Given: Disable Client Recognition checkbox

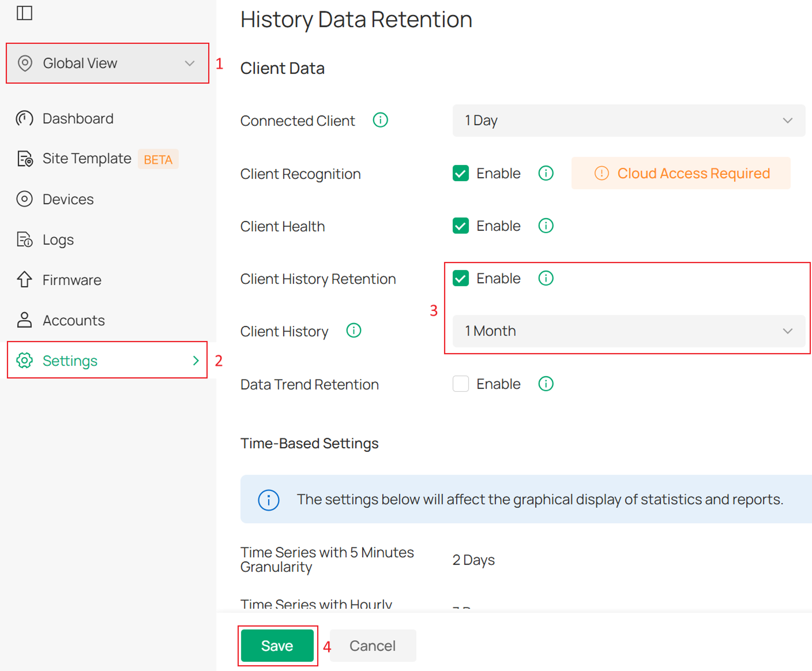Looking at the screenshot, I should [461, 173].
